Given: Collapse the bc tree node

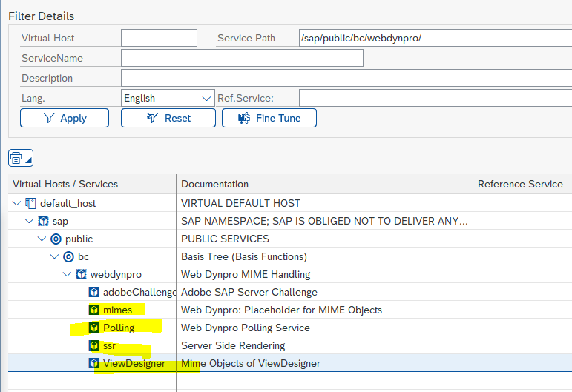Looking at the screenshot, I should point(54,256).
